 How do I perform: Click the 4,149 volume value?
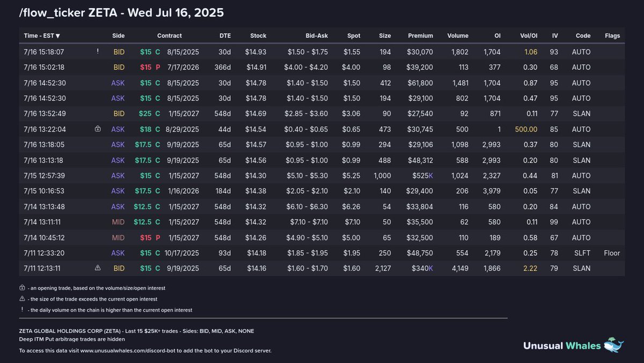tap(459, 268)
